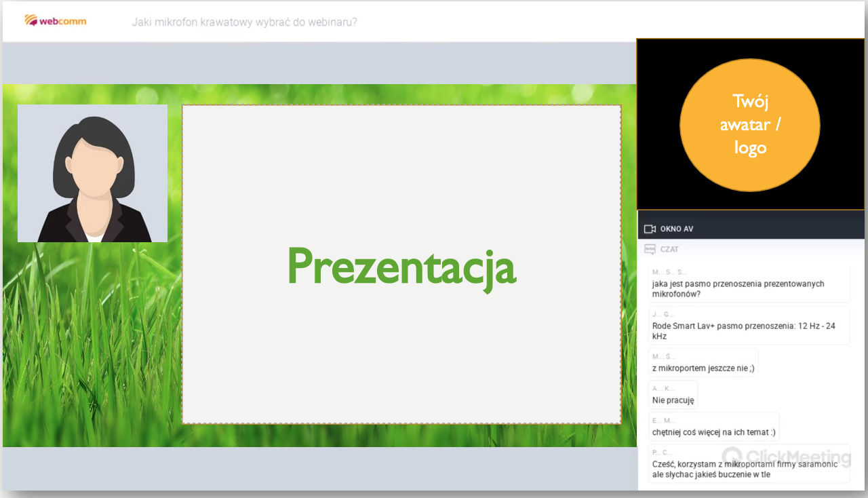Select the 'Rode Smart Lav+' chat reply
The height and width of the screenshot is (498, 868).
(x=743, y=330)
